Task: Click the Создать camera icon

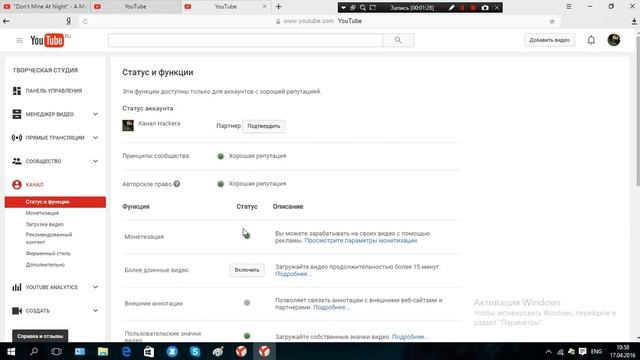Action: pos(17,311)
